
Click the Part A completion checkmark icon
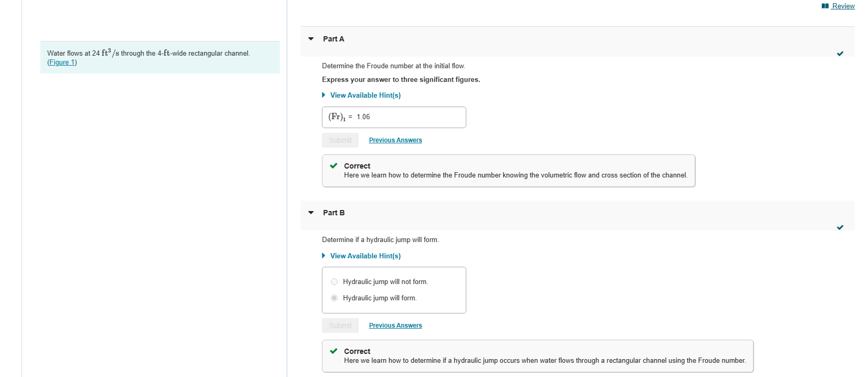pyautogui.click(x=840, y=54)
